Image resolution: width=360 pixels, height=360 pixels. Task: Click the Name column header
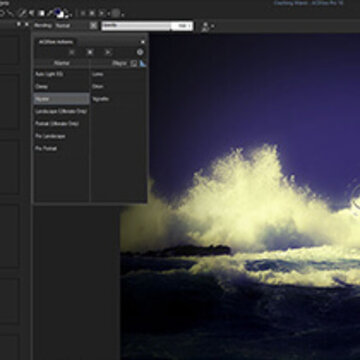click(x=62, y=63)
